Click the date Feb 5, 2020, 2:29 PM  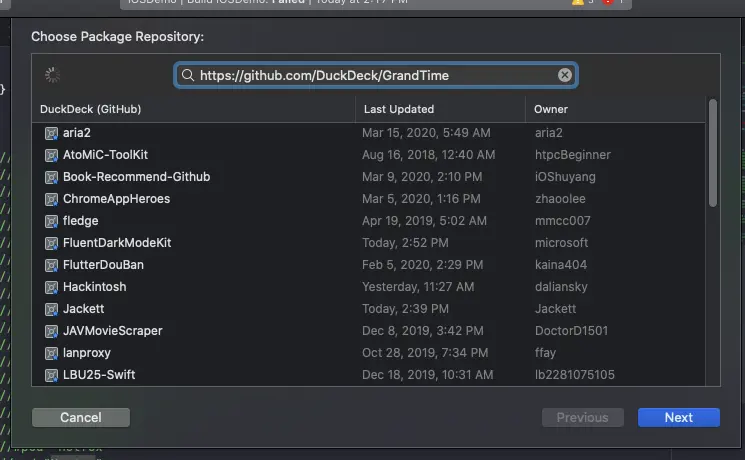(422, 265)
